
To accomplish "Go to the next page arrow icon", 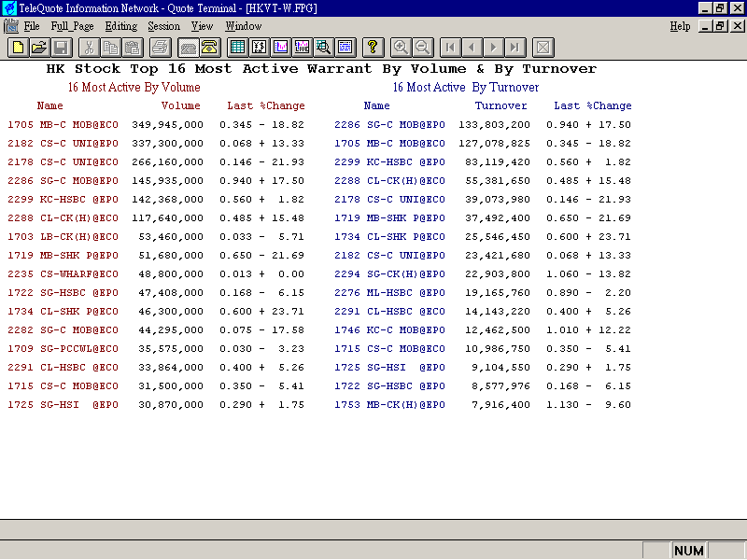I will pyautogui.click(x=494, y=48).
